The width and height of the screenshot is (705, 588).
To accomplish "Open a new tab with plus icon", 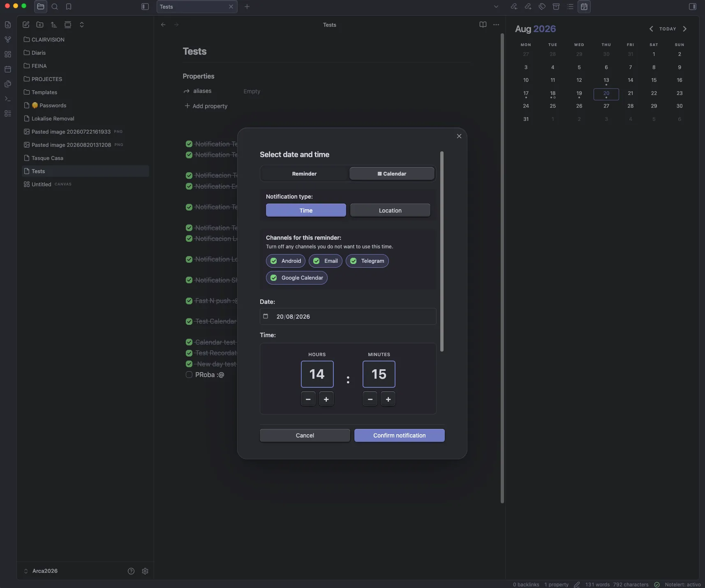I will 247,7.
